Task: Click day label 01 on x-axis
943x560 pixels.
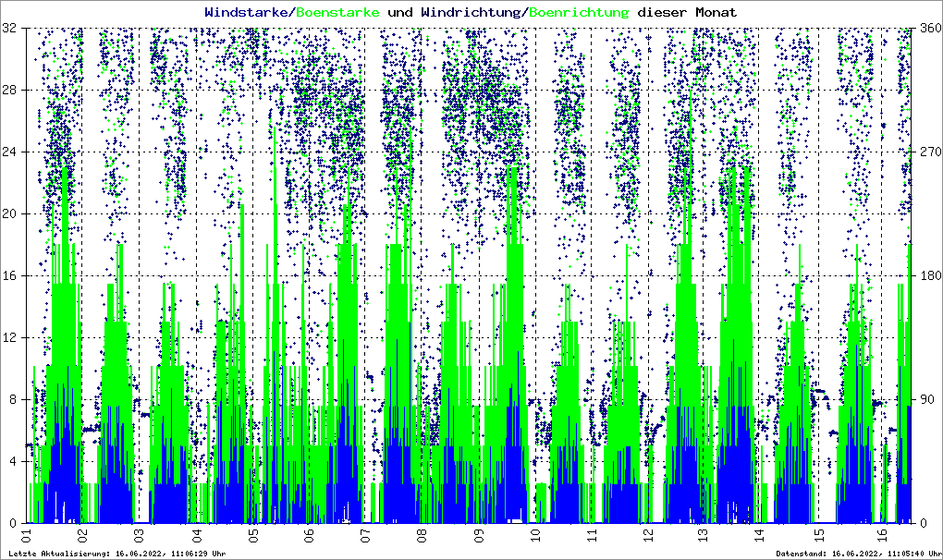Action: pos(26,533)
